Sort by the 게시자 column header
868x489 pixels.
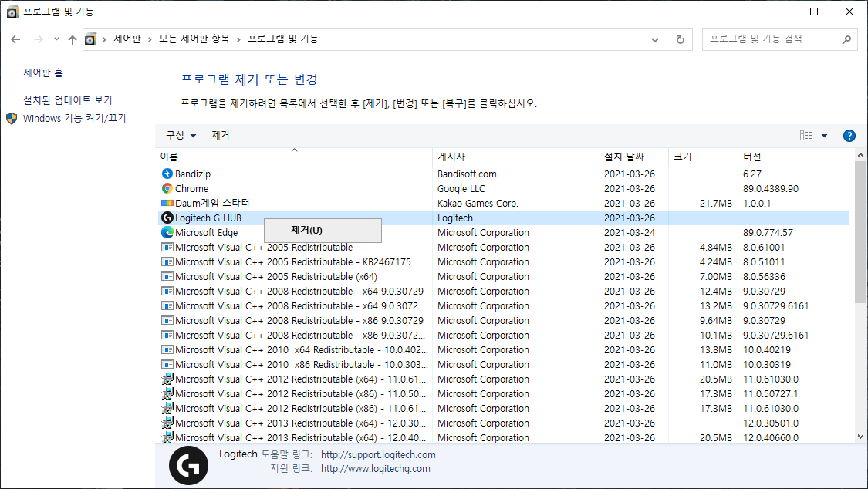tap(516, 157)
